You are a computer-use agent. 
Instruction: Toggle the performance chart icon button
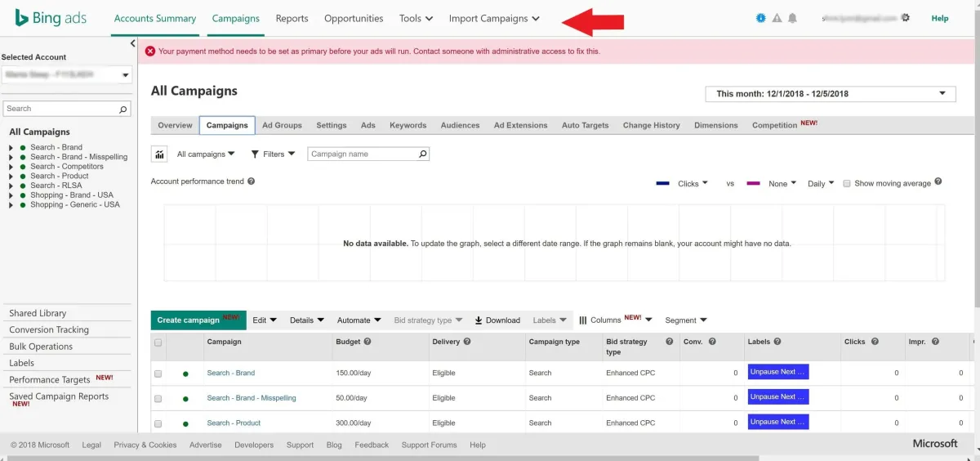[159, 154]
